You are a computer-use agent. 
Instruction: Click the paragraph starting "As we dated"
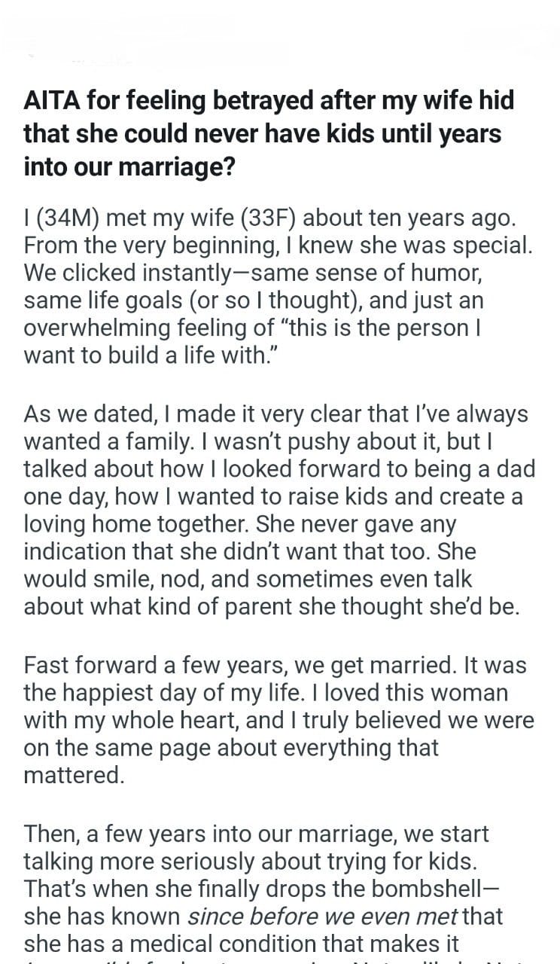[278, 511]
